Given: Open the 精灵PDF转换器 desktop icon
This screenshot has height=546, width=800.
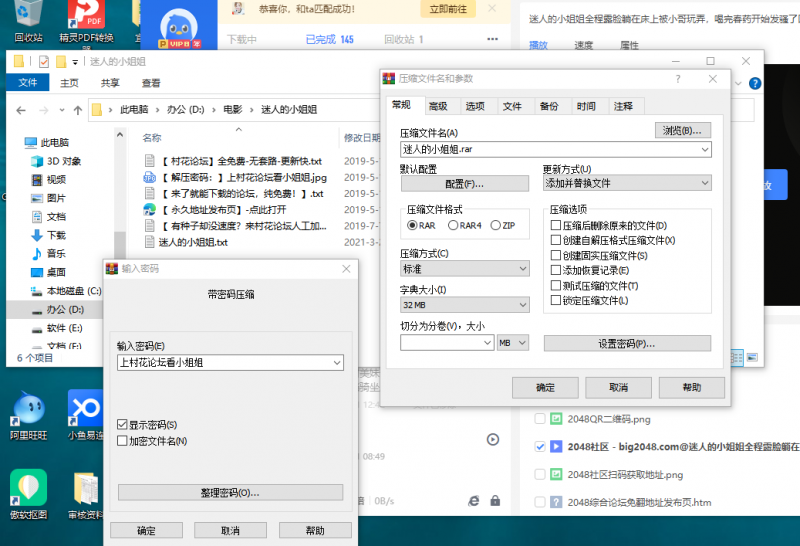Looking at the screenshot, I should click(x=86, y=17).
